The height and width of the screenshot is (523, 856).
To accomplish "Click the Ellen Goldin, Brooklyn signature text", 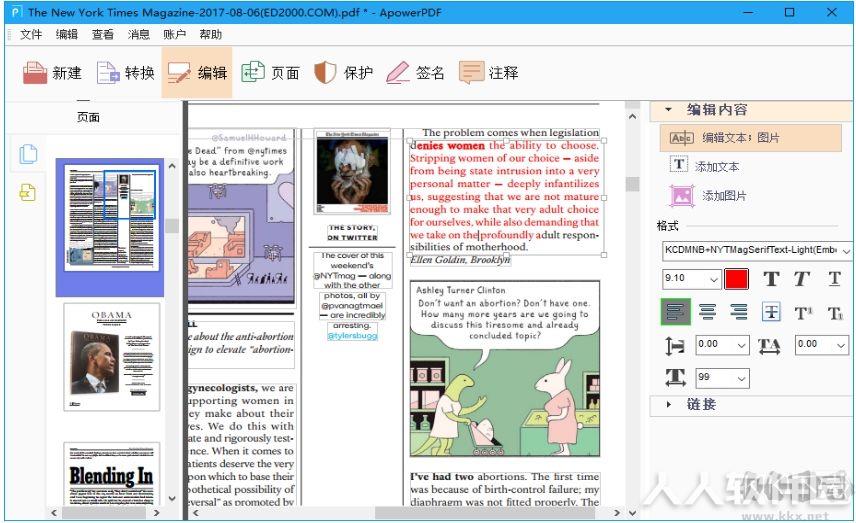I will click(460, 260).
